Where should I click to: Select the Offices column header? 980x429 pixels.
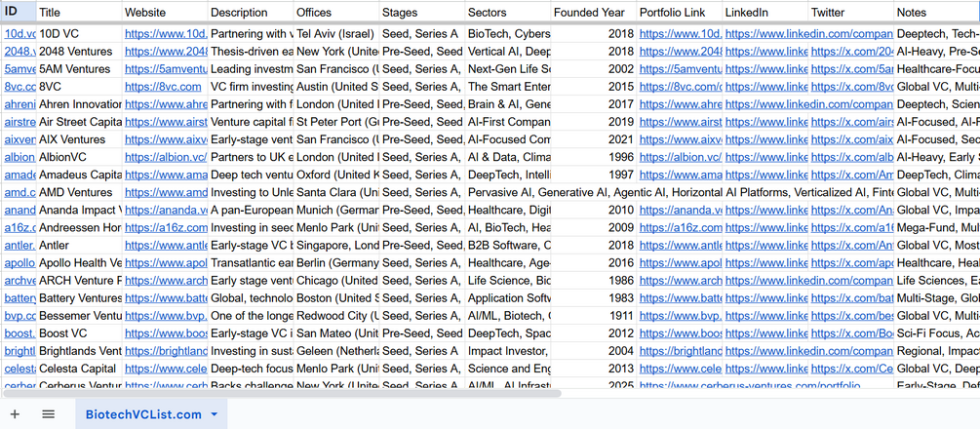coord(336,12)
